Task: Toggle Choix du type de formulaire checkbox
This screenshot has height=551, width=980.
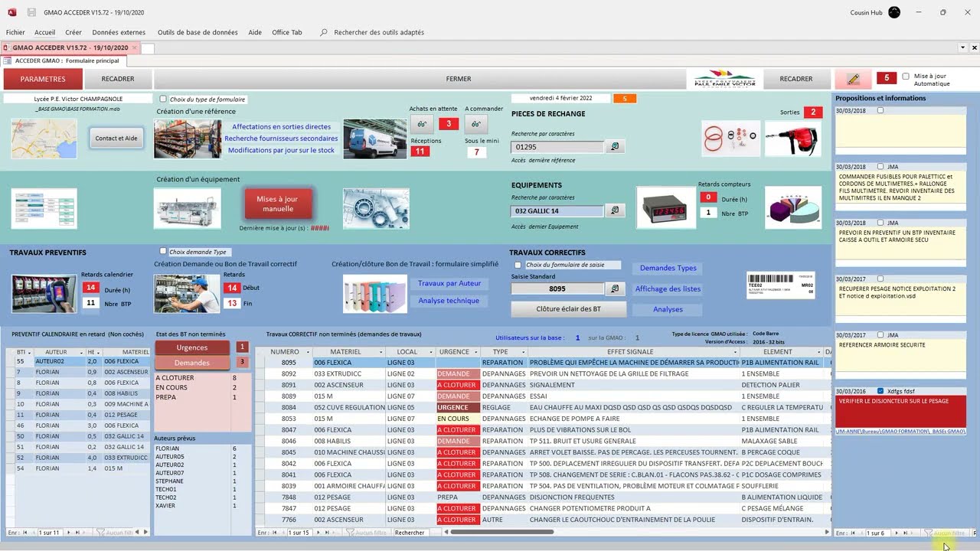Action: pyautogui.click(x=163, y=99)
